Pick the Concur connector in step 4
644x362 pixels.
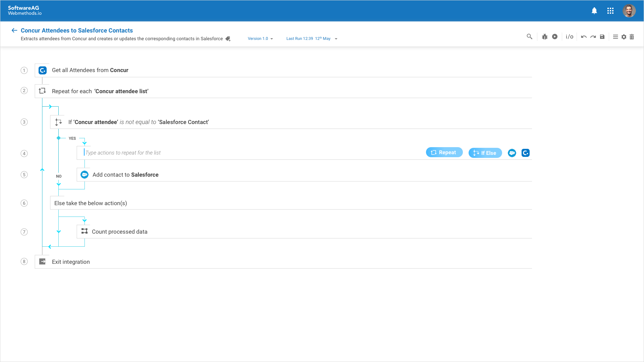tap(526, 153)
